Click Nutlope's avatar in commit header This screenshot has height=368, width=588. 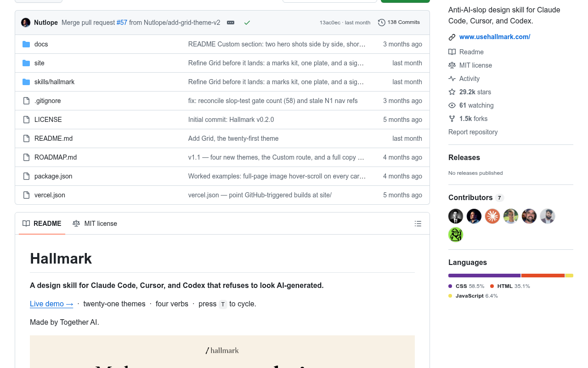pos(26,23)
